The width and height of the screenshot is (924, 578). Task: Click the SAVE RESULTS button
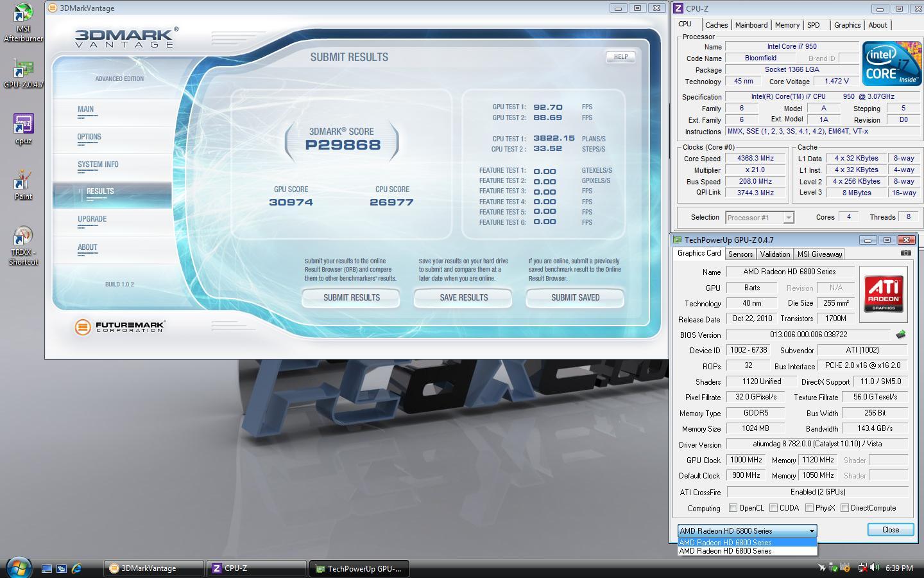pos(463,297)
